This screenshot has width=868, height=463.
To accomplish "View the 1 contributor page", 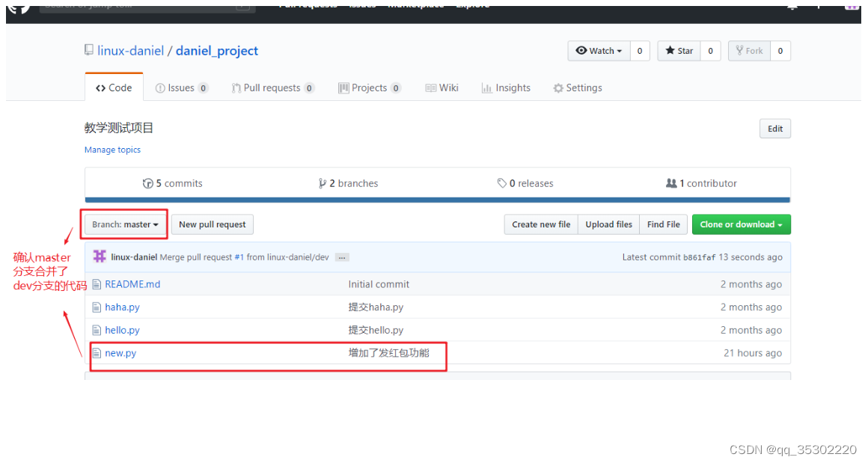I will (x=701, y=183).
